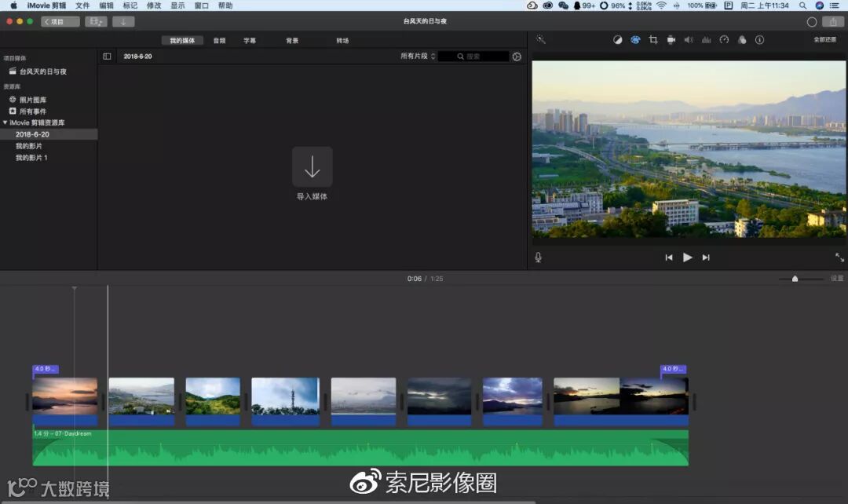Open the 窗口 menu

click(x=202, y=5)
